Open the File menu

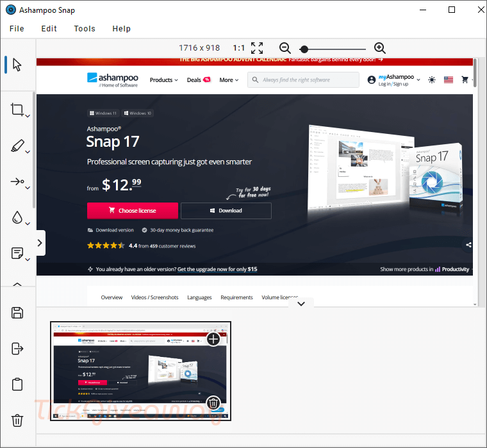pyautogui.click(x=17, y=29)
